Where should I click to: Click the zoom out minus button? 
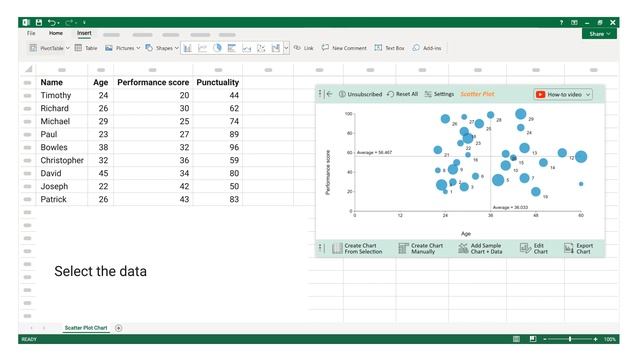(x=545, y=339)
